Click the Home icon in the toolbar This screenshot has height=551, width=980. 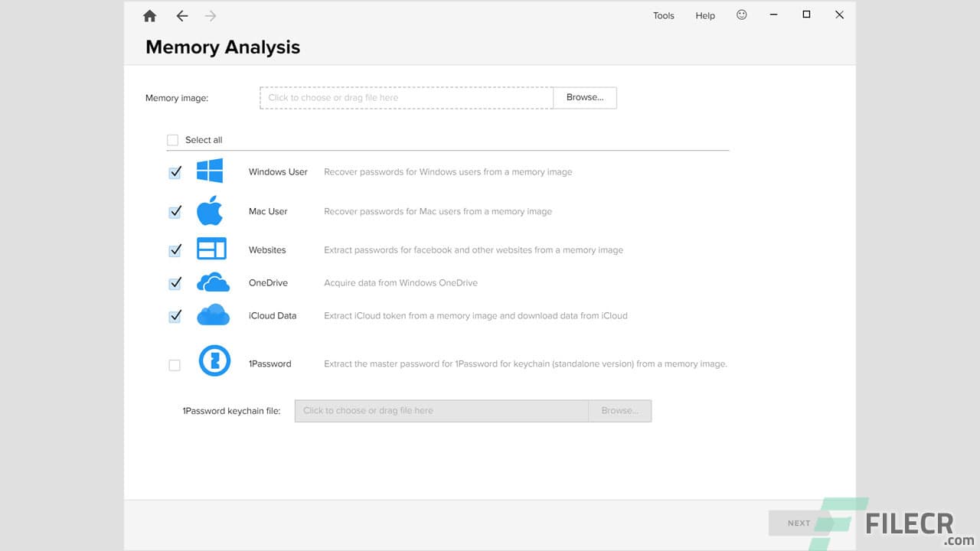(x=149, y=15)
